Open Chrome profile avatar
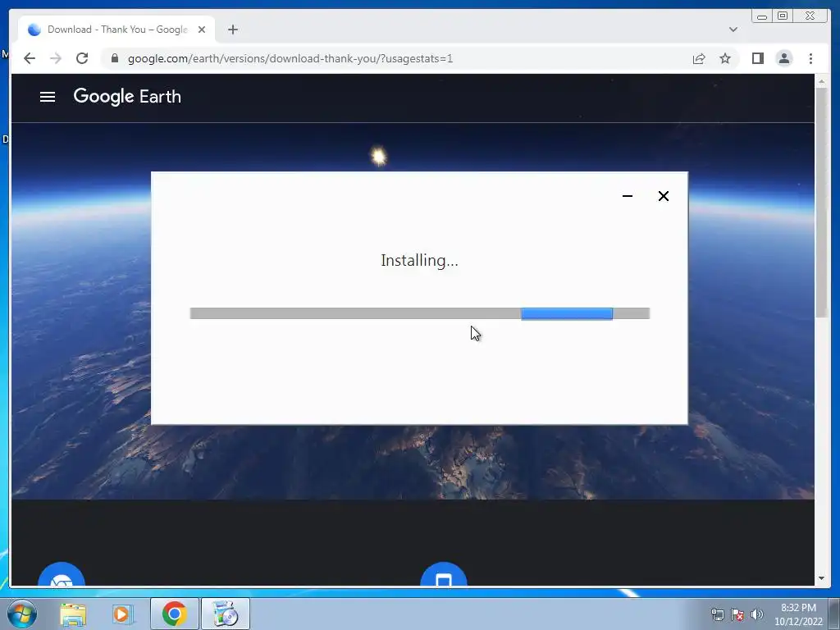840x630 pixels. 783,58
